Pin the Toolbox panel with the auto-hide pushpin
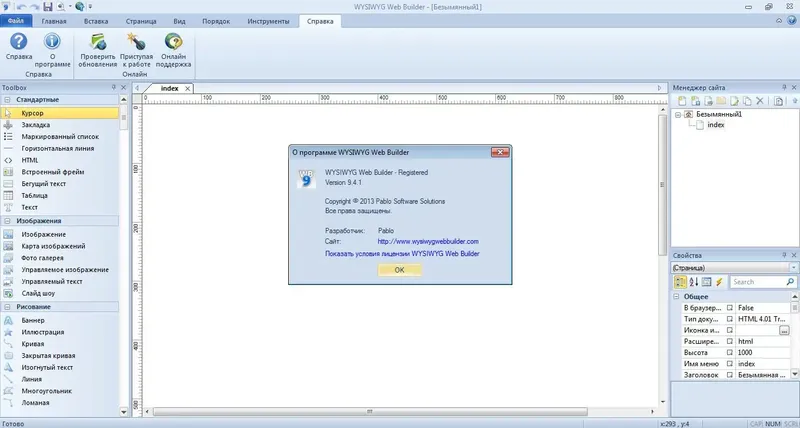Image resolution: width=800 pixels, height=428 pixels. coord(114,88)
